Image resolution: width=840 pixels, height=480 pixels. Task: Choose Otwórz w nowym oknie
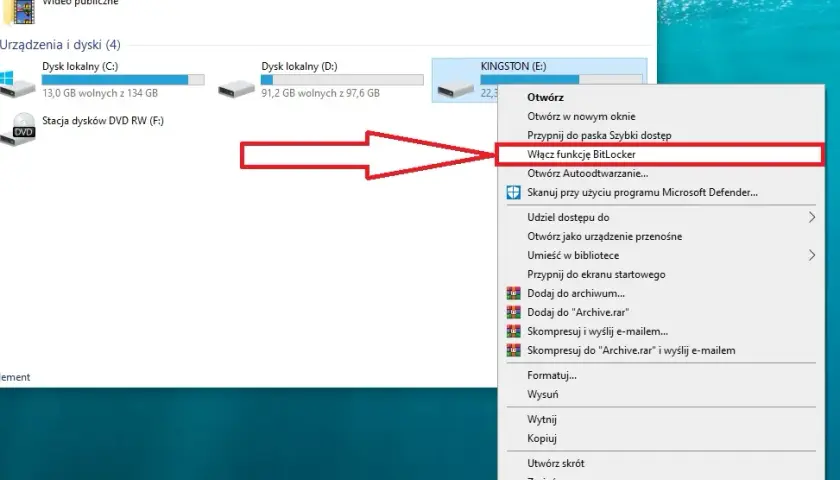tap(581, 116)
